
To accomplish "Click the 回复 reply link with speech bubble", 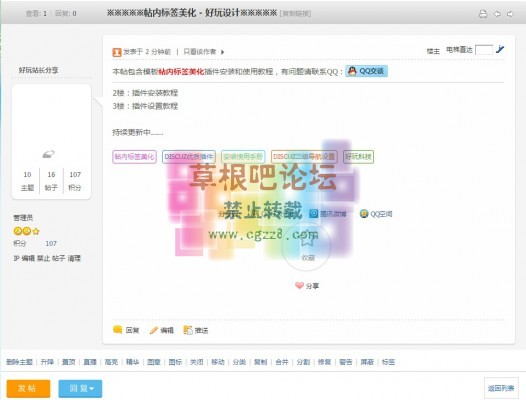I will 126,330.
